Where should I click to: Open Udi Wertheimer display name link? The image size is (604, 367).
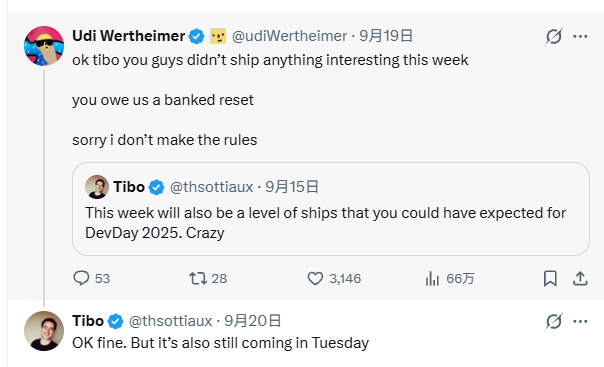point(129,36)
